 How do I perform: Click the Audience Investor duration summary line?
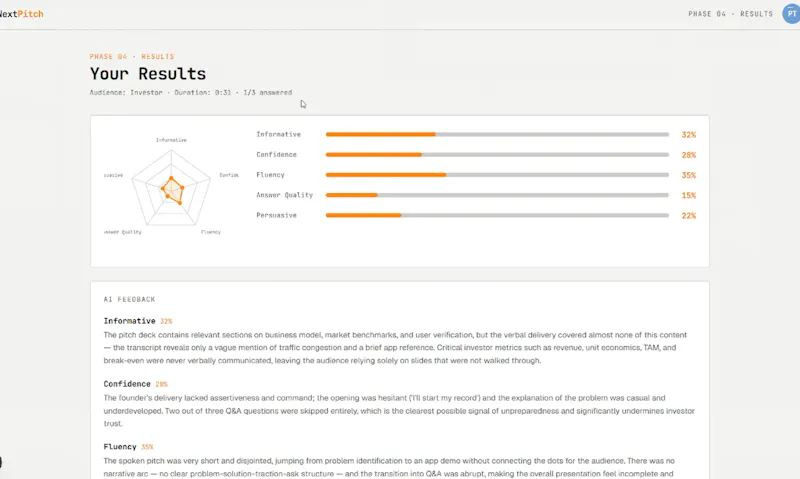pos(191,92)
